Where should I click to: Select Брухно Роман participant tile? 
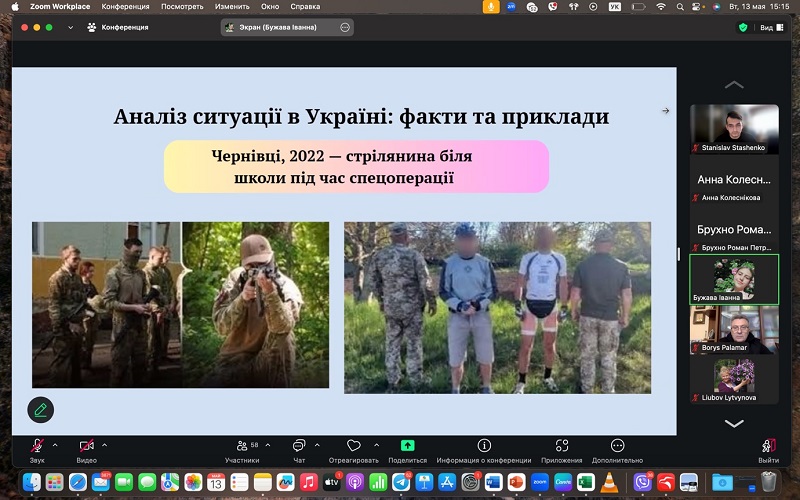point(734,229)
